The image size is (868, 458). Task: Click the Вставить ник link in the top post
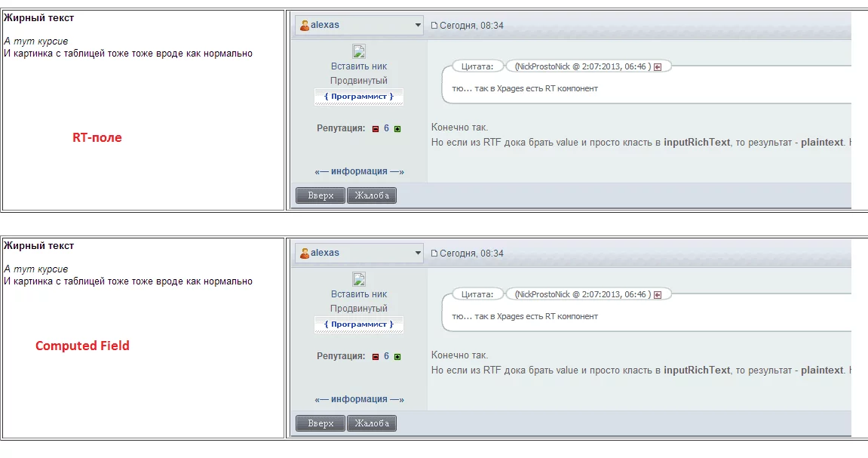(x=359, y=66)
